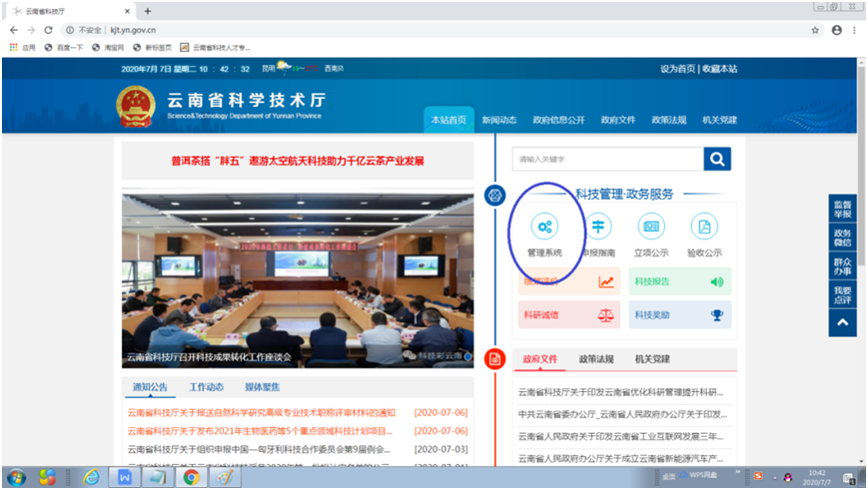868x490 pixels.
Task: Switch to the 通知公告 tab
Action: (x=150, y=387)
